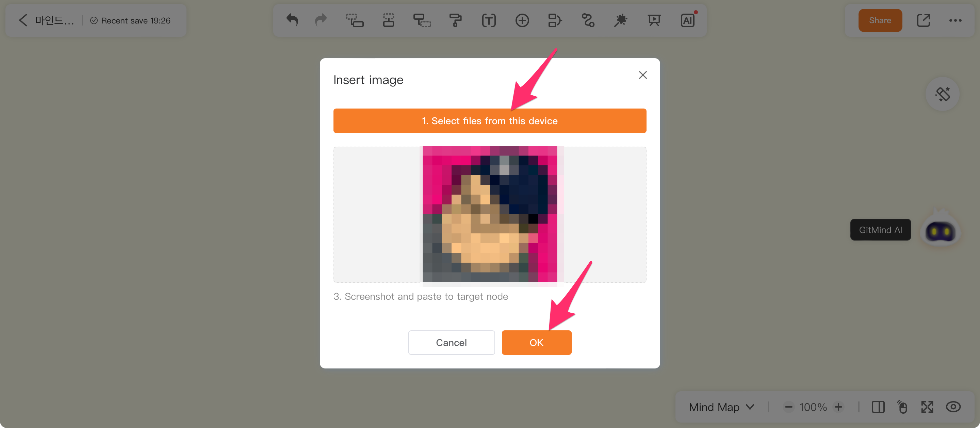
Task: Click the relationship line icon
Action: (x=588, y=20)
